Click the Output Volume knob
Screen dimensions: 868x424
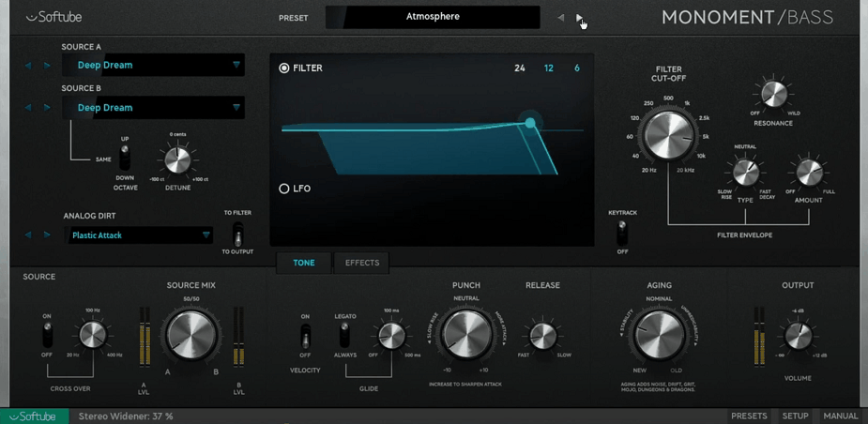tap(799, 336)
